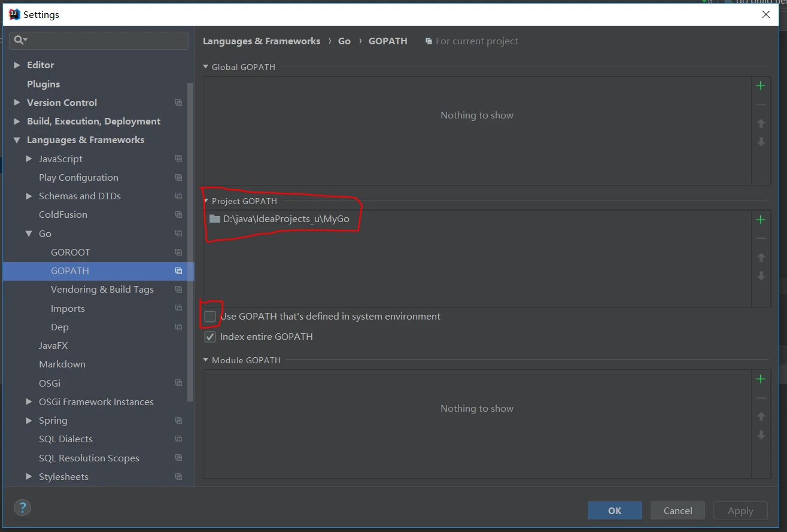This screenshot has height=532, width=787.
Task: Open the JavaFX settings page
Action: coord(53,346)
